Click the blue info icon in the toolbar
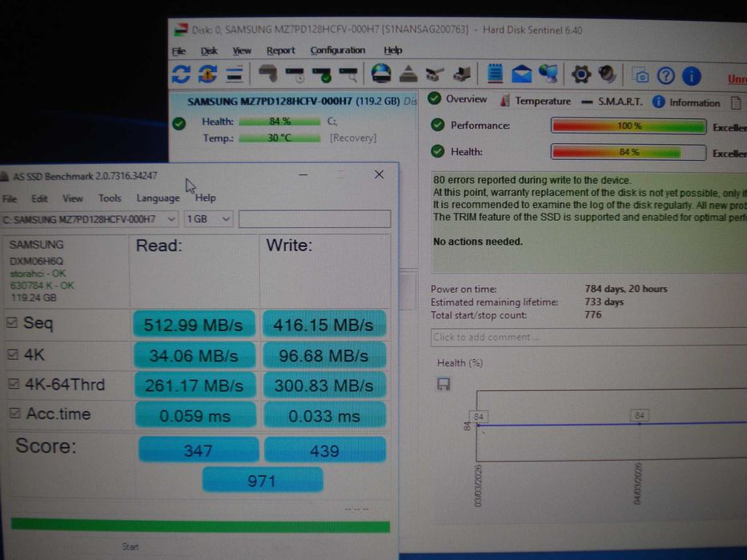 click(x=692, y=76)
